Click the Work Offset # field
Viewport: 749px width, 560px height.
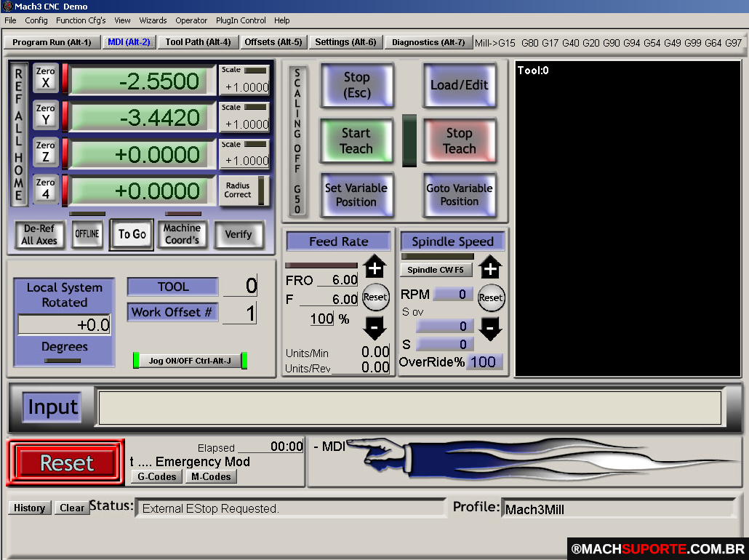[240, 313]
